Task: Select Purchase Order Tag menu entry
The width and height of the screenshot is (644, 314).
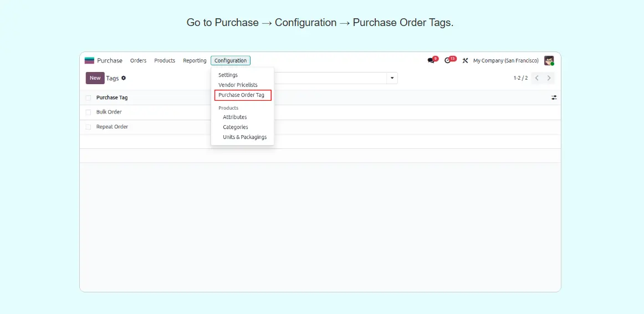Action: tap(242, 95)
